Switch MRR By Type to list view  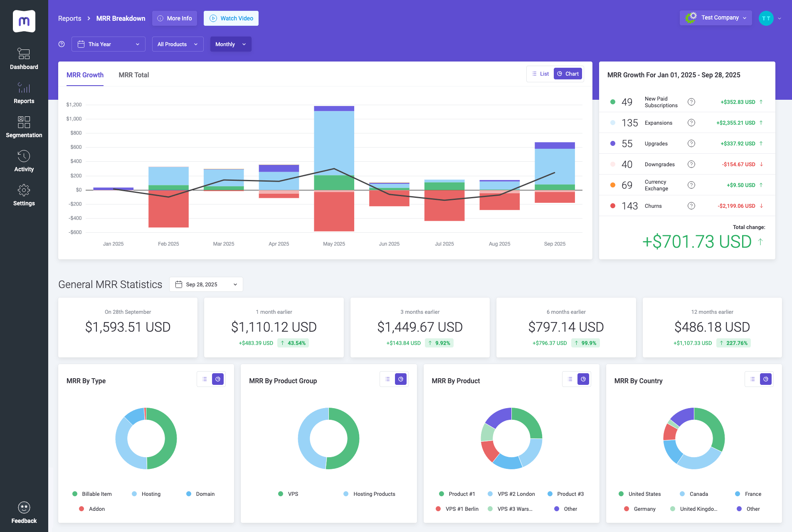click(x=205, y=379)
